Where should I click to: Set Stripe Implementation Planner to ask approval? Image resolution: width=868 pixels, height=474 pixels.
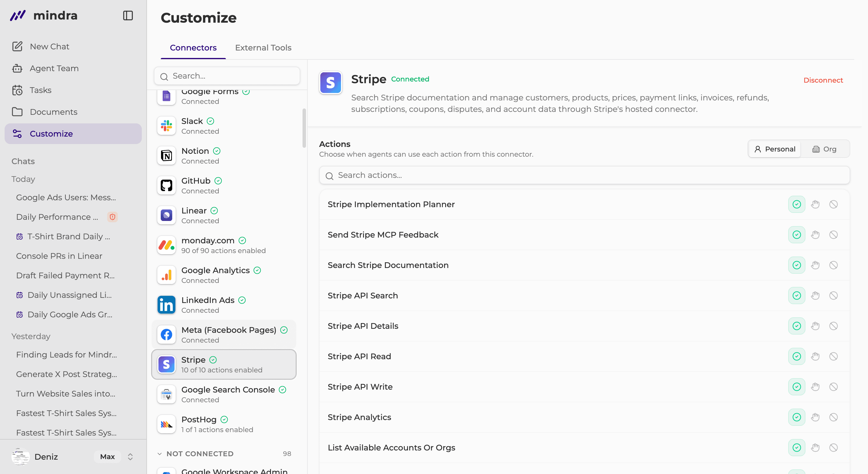pos(815,205)
